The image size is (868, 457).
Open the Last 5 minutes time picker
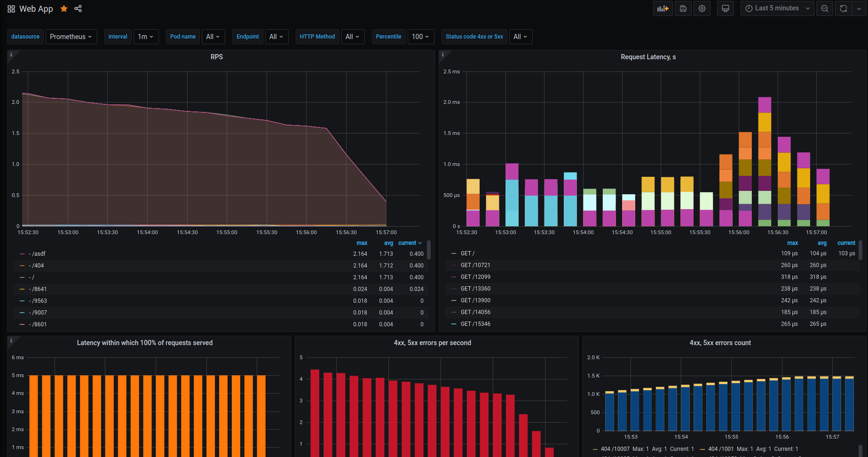pos(777,8)
